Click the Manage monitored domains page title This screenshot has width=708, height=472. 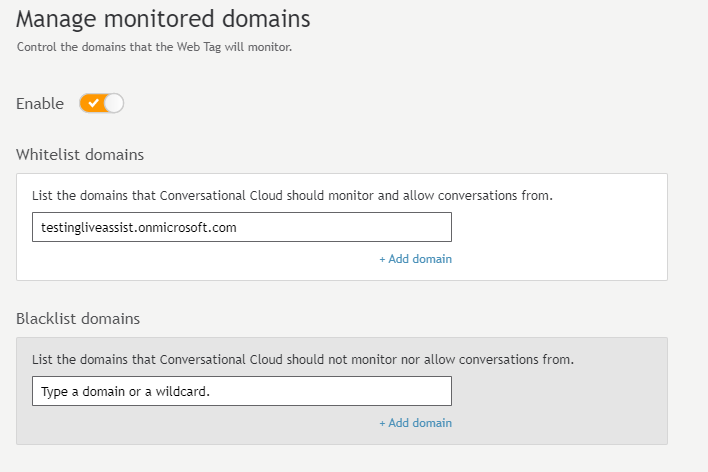163,19
